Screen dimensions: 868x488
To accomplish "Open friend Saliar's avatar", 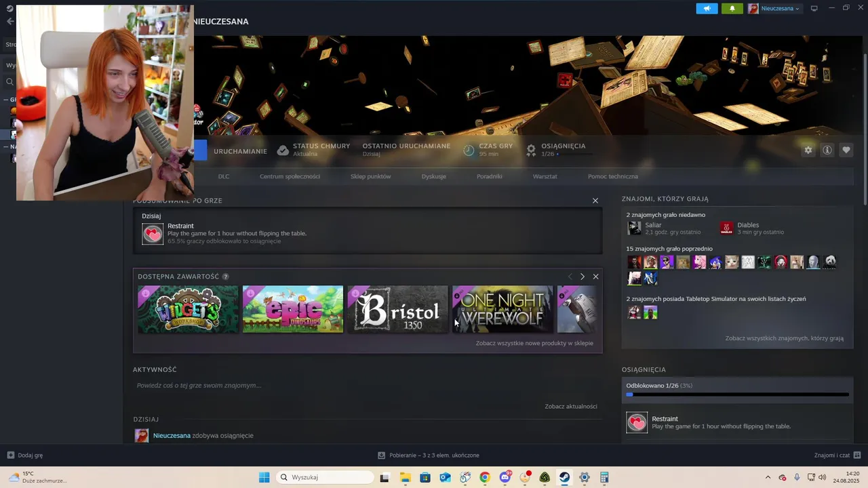I will point(634,228).
